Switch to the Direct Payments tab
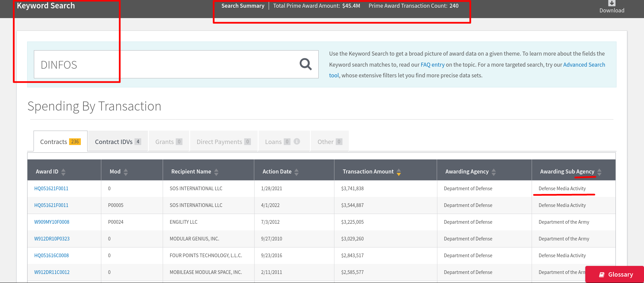This screenshot has width=644, height=283. coord(224,141)
